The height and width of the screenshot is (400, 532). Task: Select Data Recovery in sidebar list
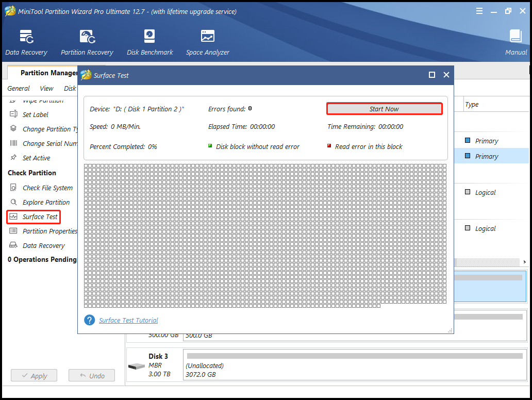point(43,246)
